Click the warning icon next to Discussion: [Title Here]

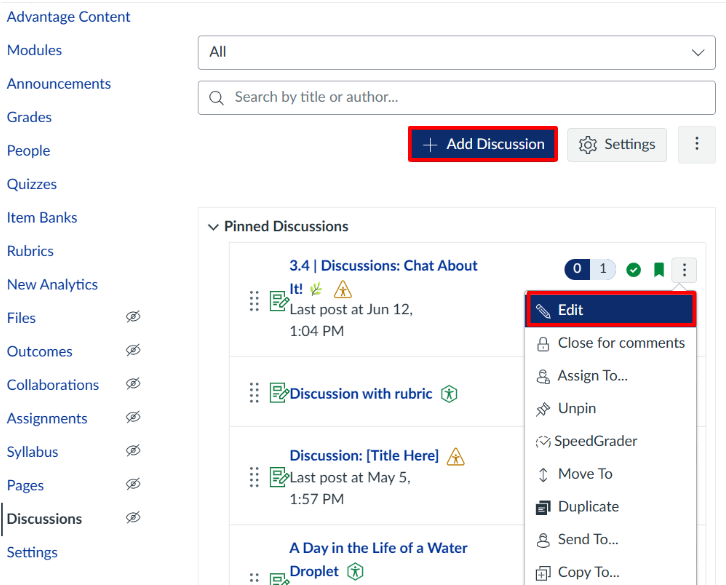pos(456,456)
